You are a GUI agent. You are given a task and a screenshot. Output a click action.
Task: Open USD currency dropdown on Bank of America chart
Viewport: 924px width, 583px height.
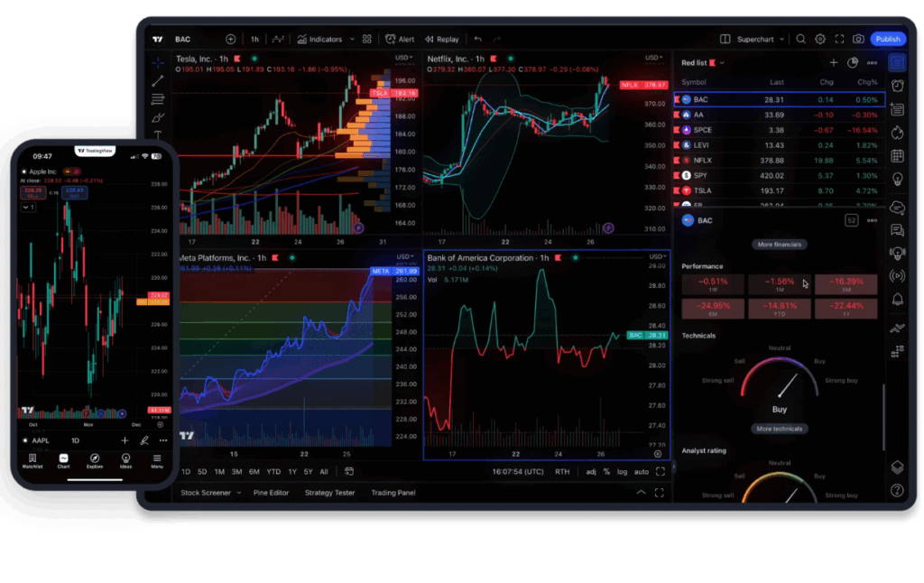click(658, 256)
